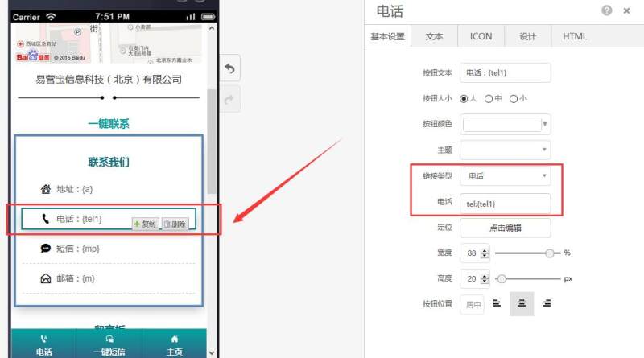Click the Baidu map thumbnail

point(109,43)
